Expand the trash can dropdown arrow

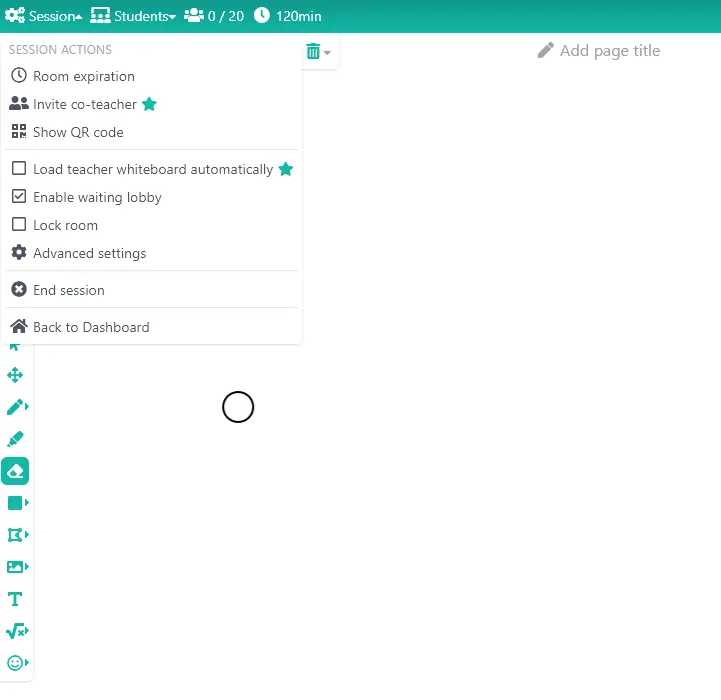[327, 52]
